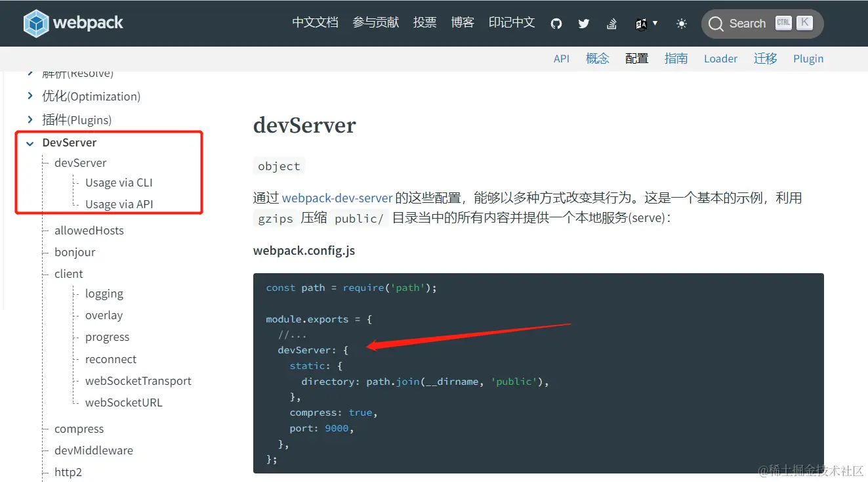Expand the 优化(Optimization) sidebar section
The image size is (868, 482).
click(30, 96)
